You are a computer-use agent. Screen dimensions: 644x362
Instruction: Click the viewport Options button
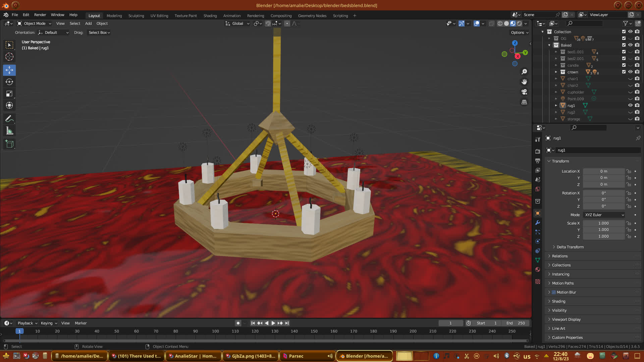[520, 33]
